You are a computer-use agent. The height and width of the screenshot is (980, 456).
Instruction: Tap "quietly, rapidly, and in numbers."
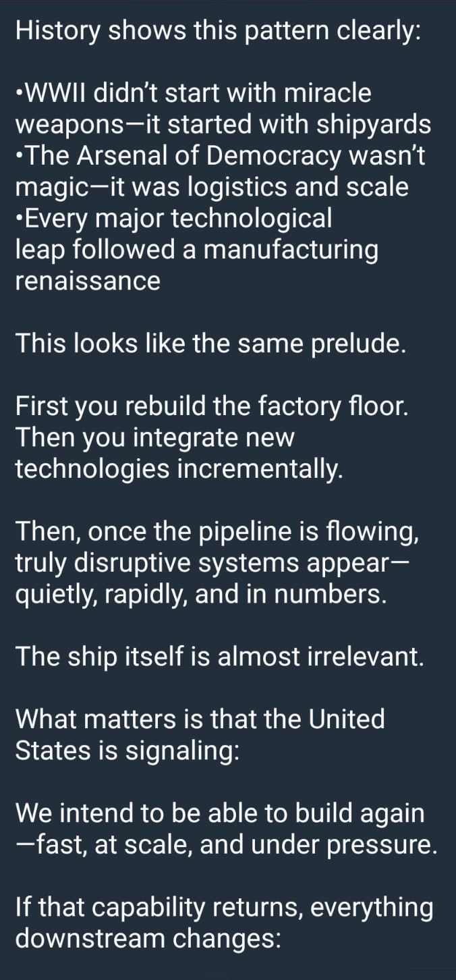pos(201,593)
